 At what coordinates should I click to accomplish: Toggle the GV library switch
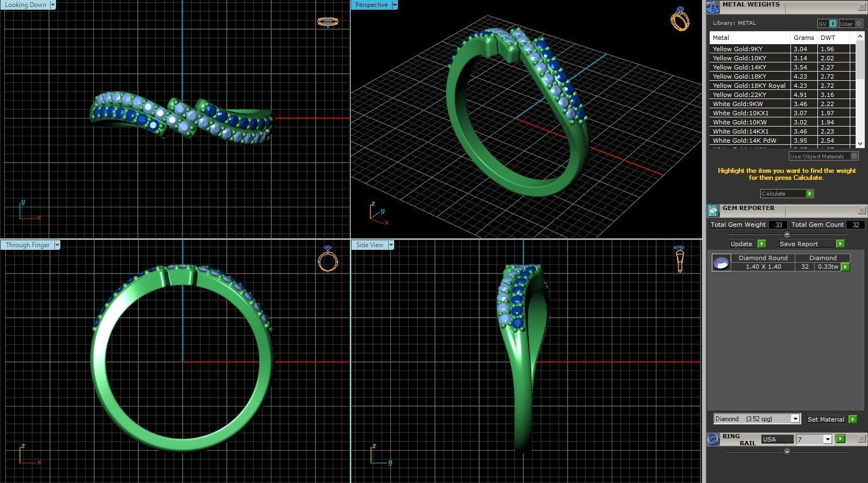pyautogui.click(x=827, y=24)
